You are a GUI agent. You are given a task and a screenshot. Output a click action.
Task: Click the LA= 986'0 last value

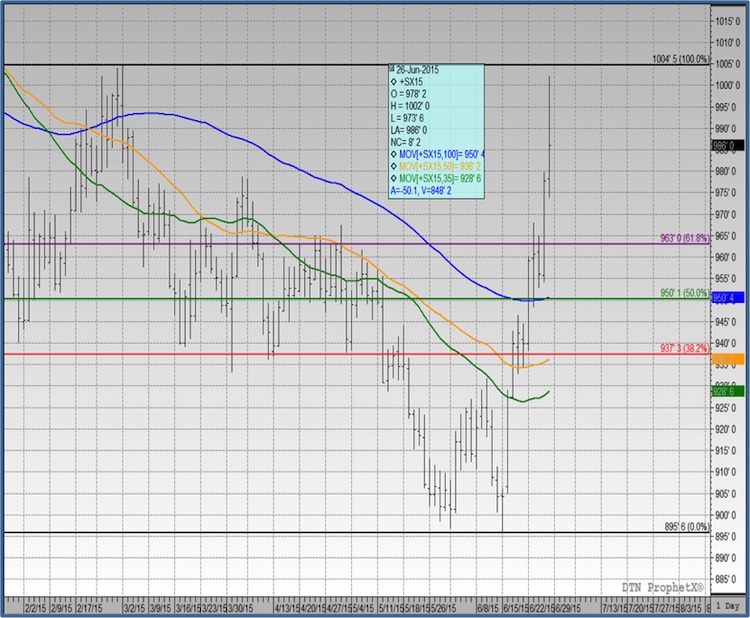point(409,130)
